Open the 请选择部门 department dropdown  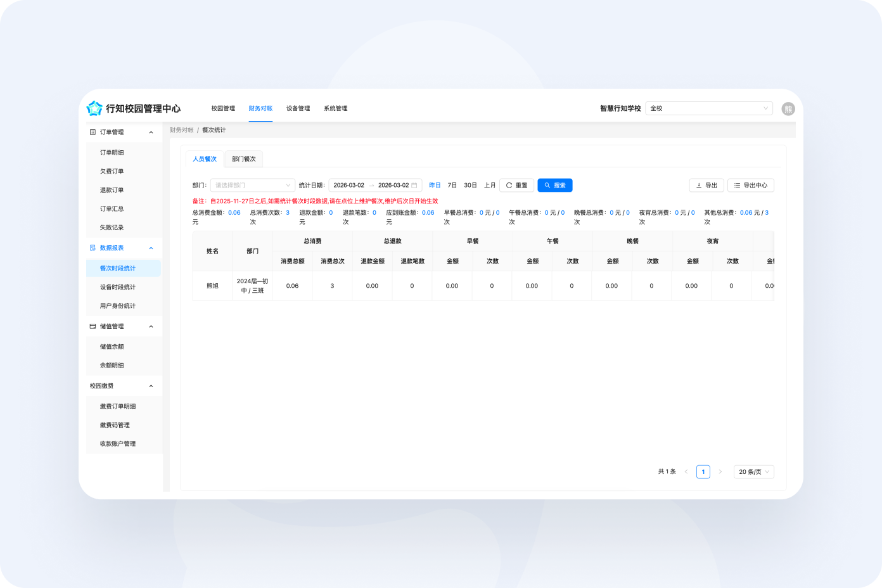click(252, 186)
